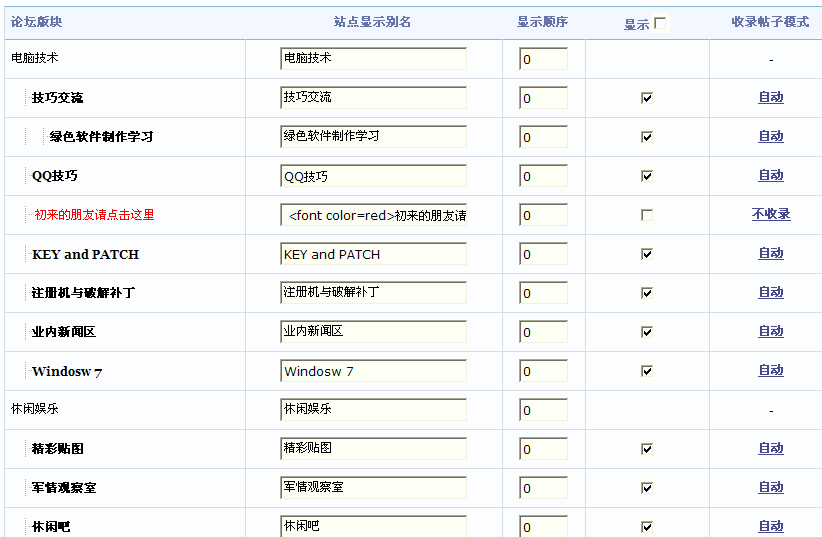Focus alias field containing 业内新闻区
Viewport: 822px width, 537px height.
pyautogui.click(x=373, y=331)
